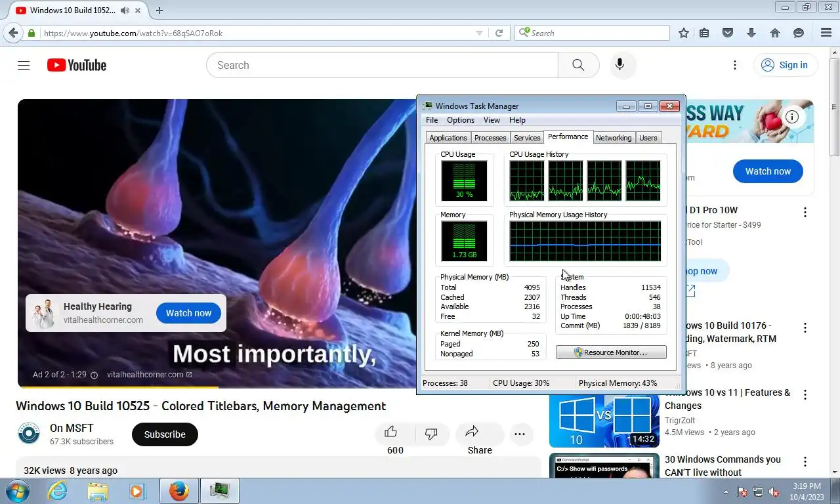Click the On MSFT channel avatar

pyautogui.click(x=28, y=434)
